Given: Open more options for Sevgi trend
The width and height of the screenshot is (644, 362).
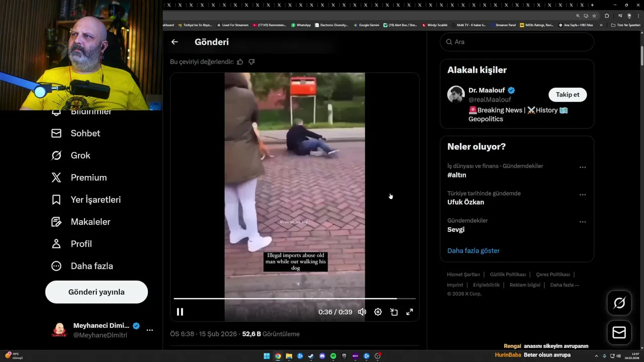Looking at the screenshot, I should coord(583,222).
